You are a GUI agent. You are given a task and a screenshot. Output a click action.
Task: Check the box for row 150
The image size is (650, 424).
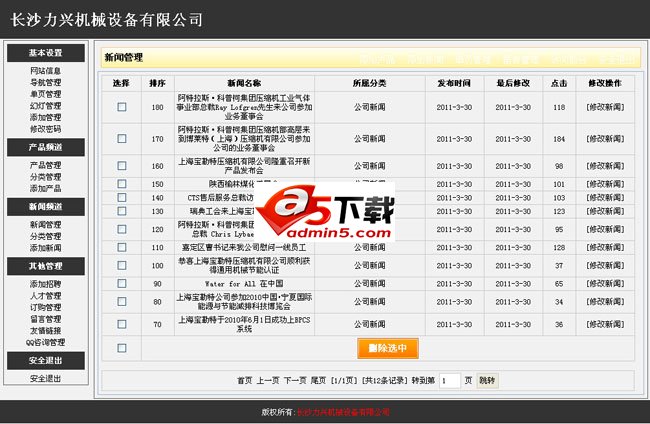coord(122,184)
